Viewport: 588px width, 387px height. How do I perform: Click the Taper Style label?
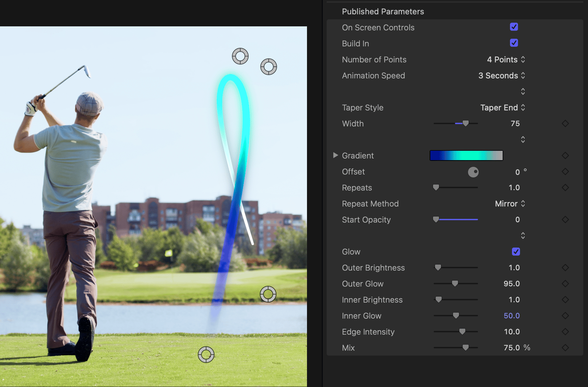coord(363,108)
